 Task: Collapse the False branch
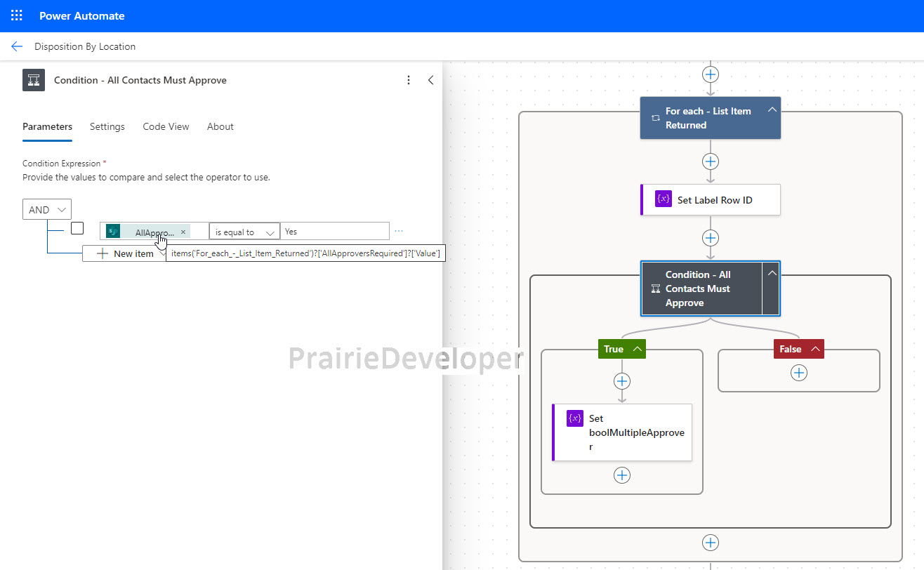815,349
